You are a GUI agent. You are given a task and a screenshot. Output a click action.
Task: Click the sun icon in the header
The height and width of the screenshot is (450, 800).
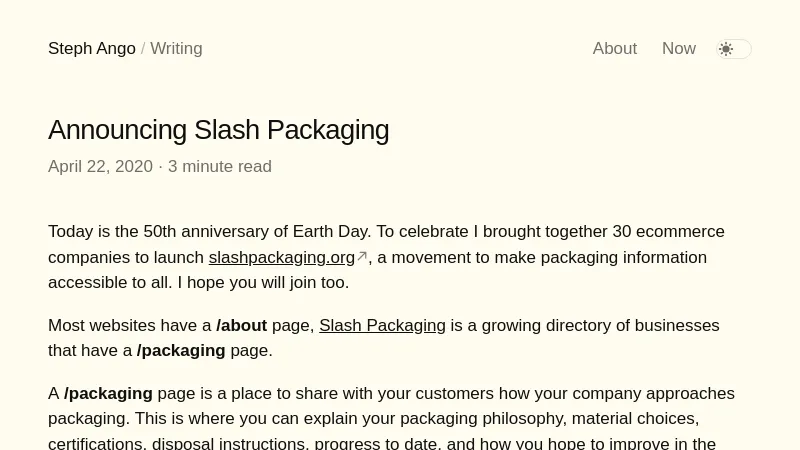click(726, 49)
